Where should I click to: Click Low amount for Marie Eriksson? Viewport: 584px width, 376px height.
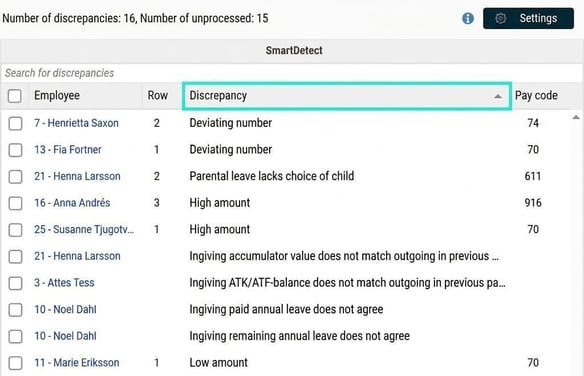coord(218,362)
